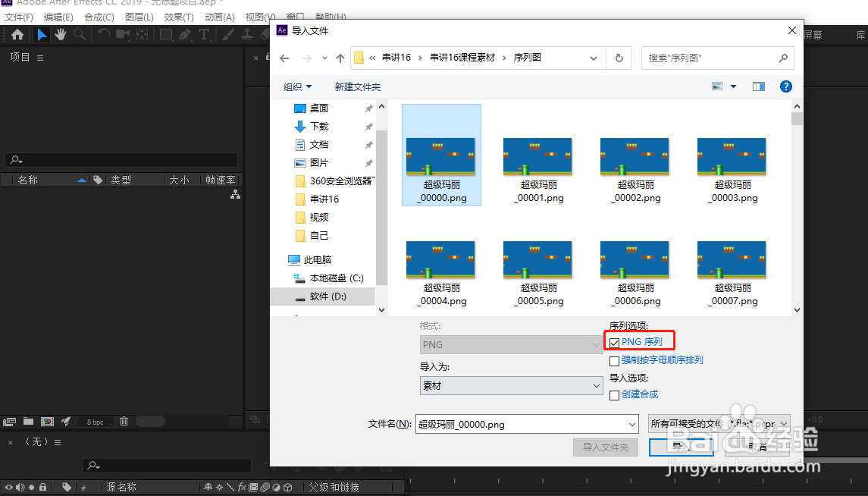
Task: Select 软件 (D:) drive in sidebar
Action: 323,297
